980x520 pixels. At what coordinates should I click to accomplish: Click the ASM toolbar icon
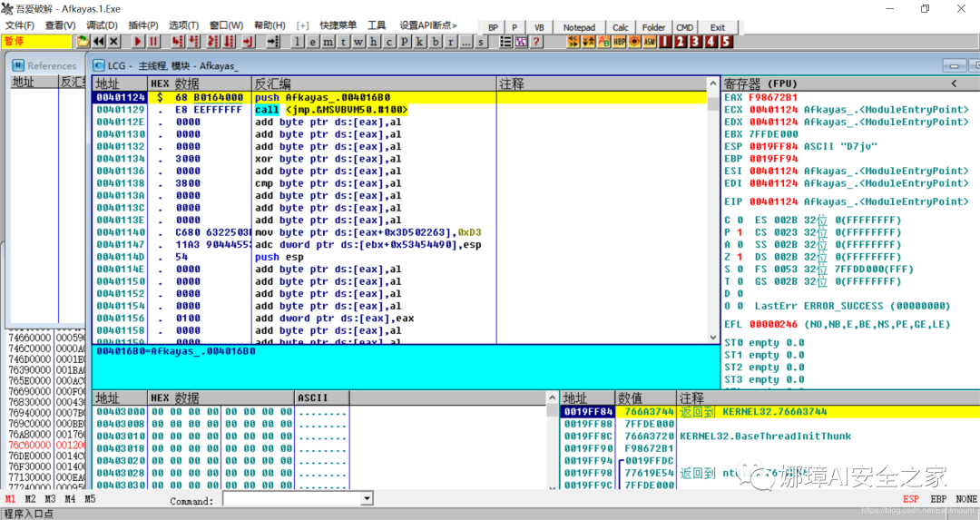coord(650,41)
